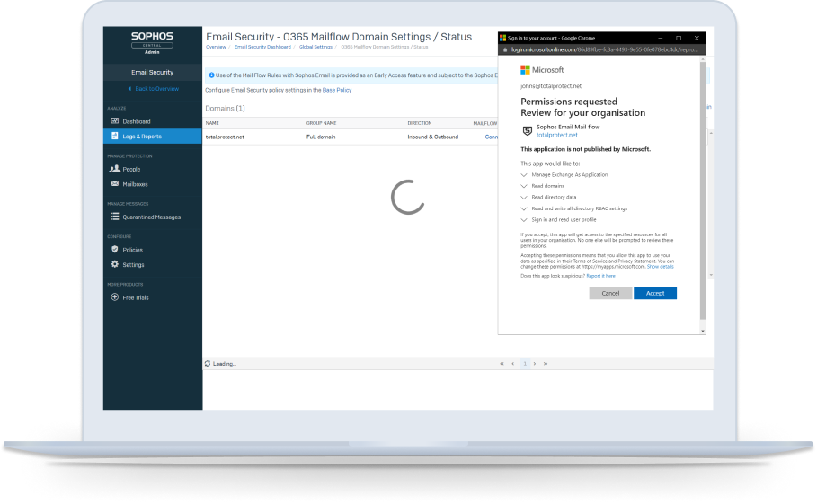
Task: Expand the Read domains permission
Action: (524, 185)
